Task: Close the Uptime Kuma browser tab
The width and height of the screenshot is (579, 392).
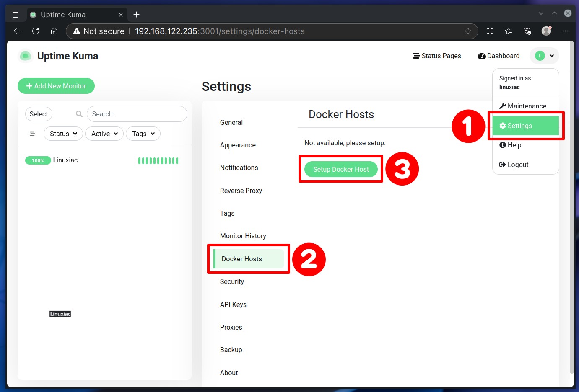Action: (121, 15)
